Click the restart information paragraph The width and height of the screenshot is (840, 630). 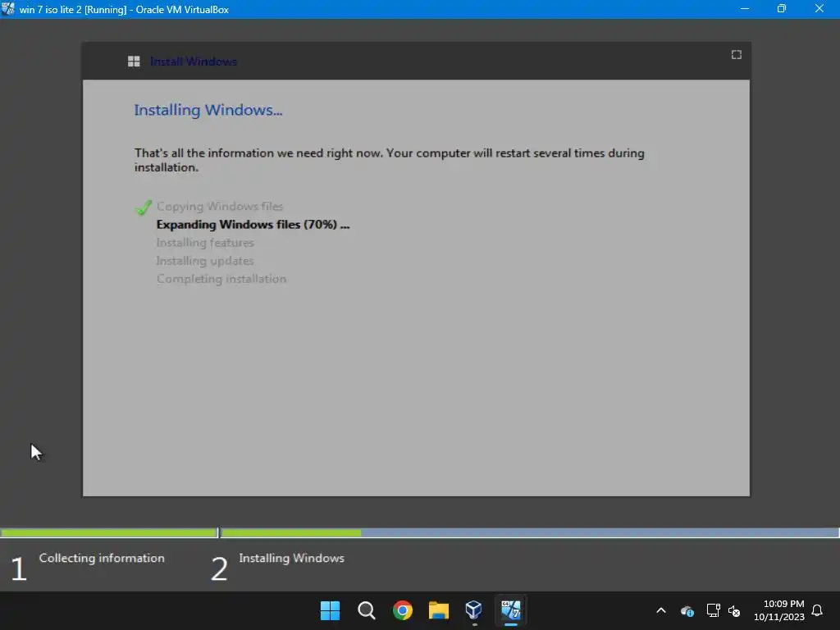[390, 160]
